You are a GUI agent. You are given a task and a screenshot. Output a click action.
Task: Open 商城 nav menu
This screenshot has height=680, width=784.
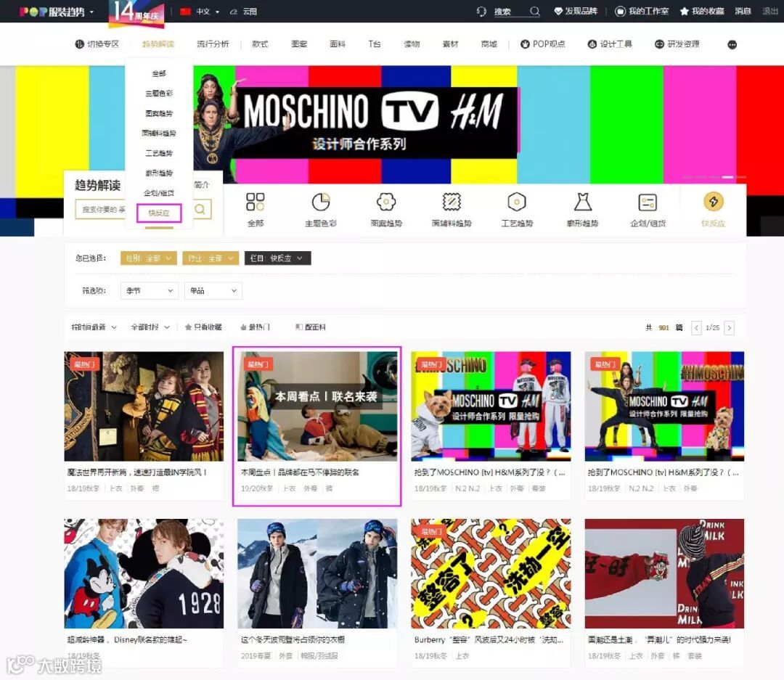(x=489, y=44)
